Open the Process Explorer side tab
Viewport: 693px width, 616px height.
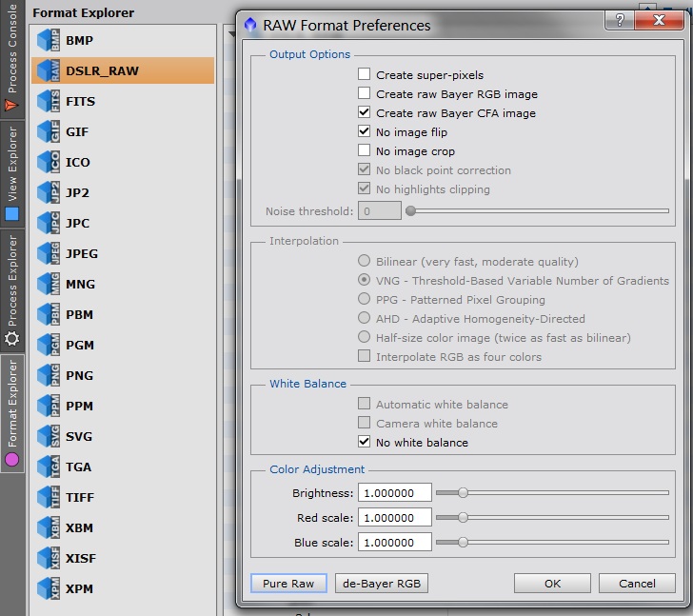12,290
